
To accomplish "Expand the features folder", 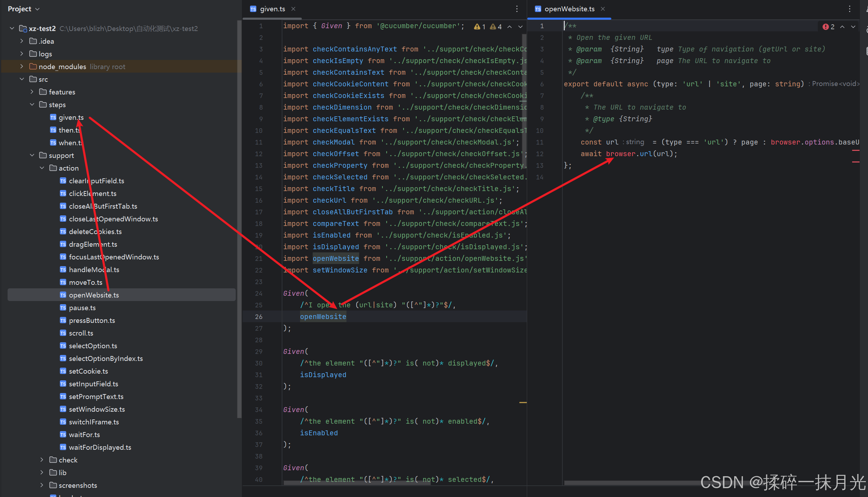I will coord(32,92).
